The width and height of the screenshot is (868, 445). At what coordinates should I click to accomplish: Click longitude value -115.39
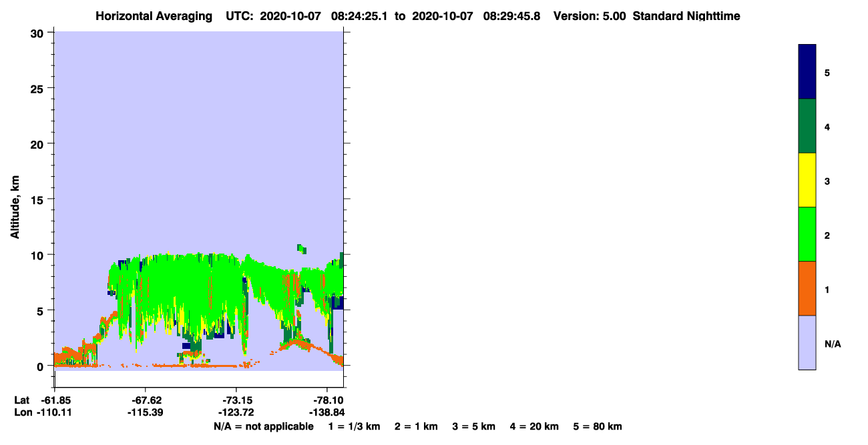(x=145, y=413)
